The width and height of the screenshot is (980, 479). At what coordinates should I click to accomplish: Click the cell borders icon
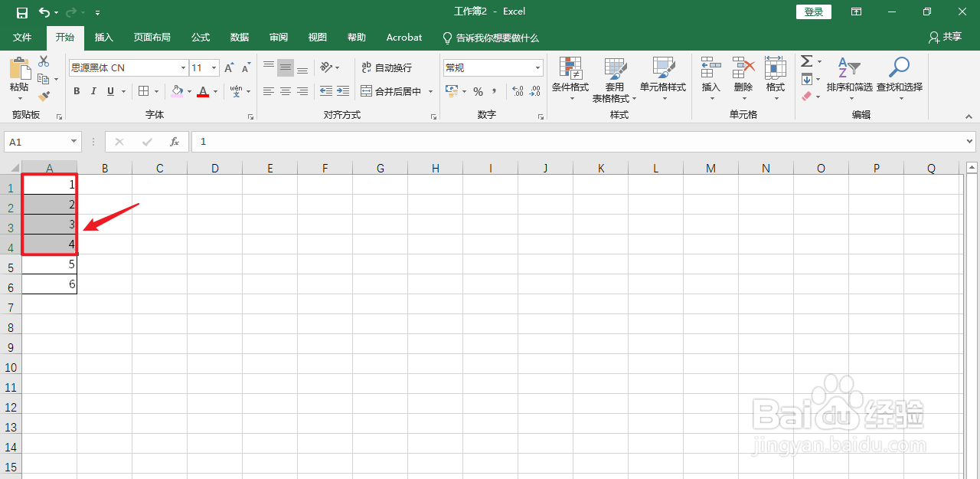[x=143, y=91]
